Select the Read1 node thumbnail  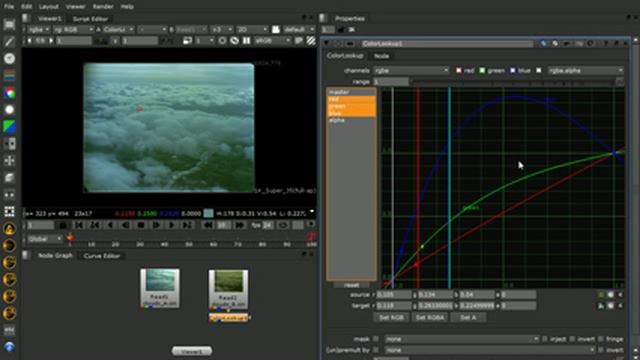160,288
